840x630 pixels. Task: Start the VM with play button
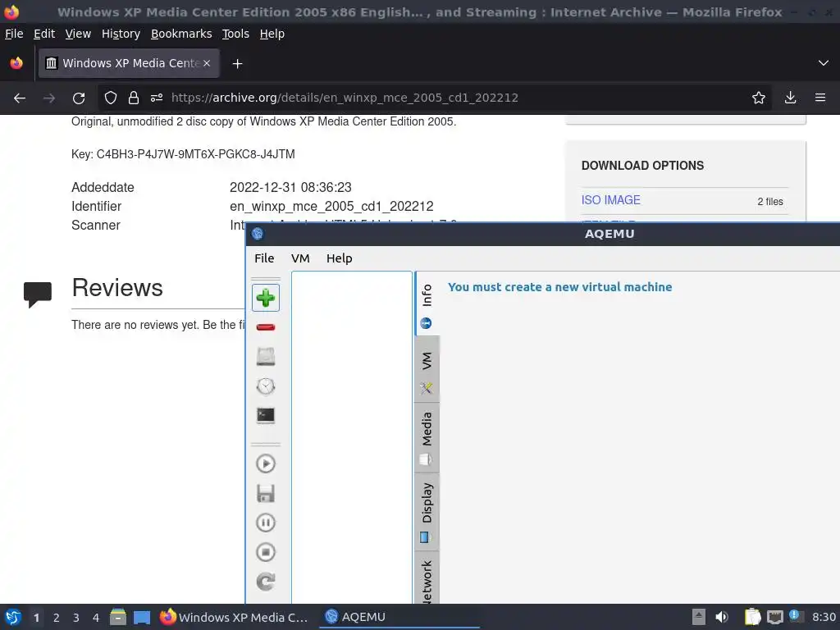pos(266,464)
